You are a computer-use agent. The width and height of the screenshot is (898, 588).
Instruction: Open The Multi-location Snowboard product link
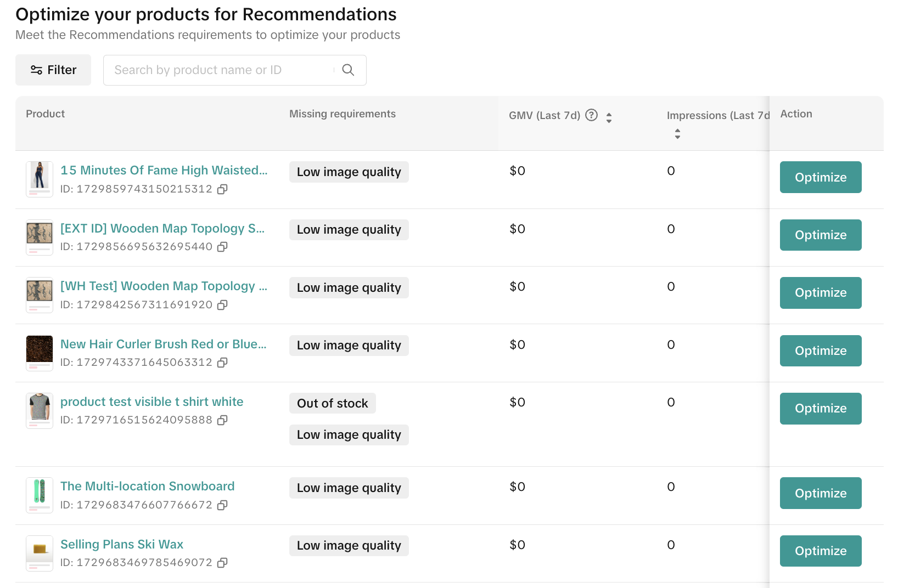[x=147, y=487]
